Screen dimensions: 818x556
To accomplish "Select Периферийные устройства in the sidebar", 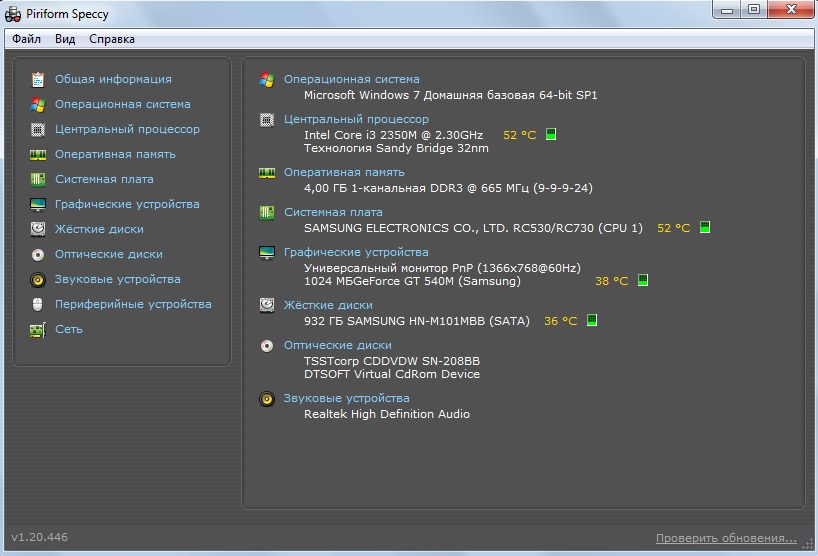I will point(134,305).
